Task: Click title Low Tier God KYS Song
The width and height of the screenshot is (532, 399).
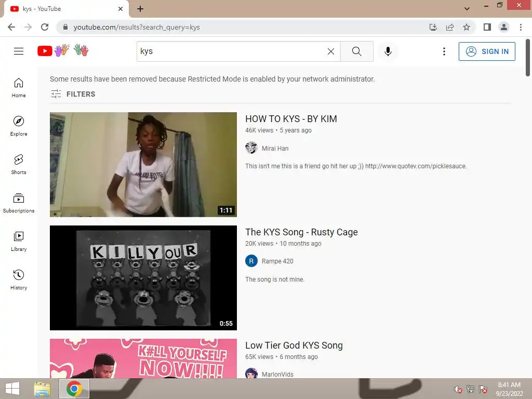Action: [x=294, y=345]
